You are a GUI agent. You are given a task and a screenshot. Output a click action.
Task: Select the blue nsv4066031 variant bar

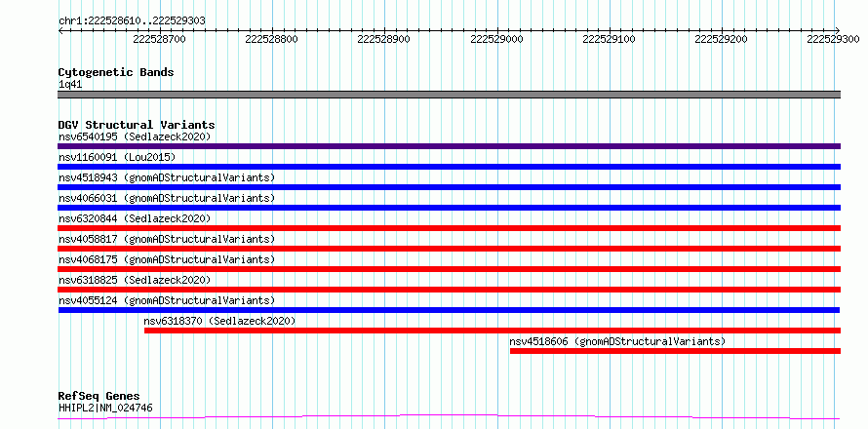point(450,208)
